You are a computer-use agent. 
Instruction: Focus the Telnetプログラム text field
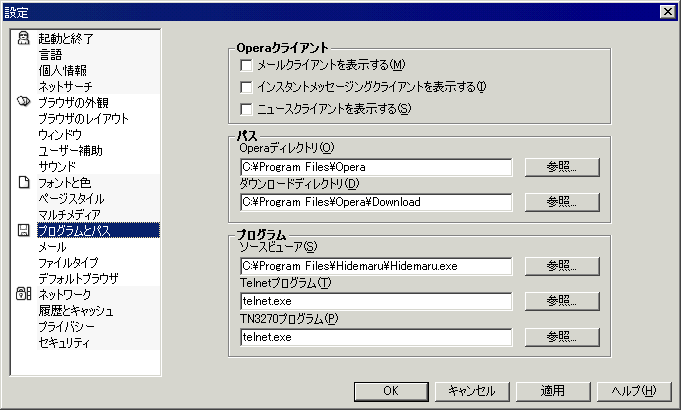pos(376,301)
